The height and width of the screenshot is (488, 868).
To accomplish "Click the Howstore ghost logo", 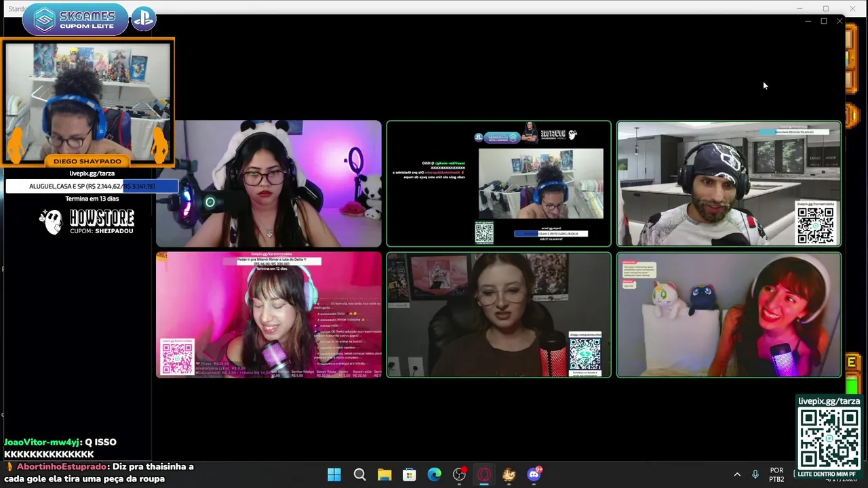I will coord(51,222).
